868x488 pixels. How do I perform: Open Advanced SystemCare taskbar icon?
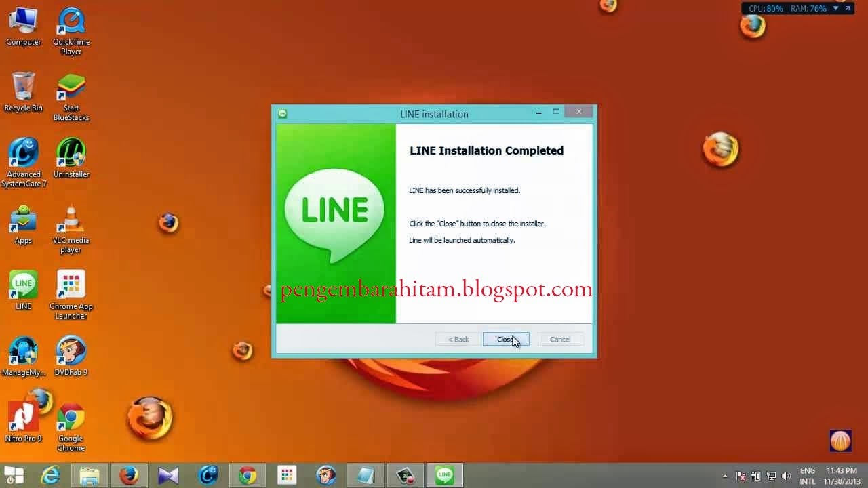coord(208,475)
